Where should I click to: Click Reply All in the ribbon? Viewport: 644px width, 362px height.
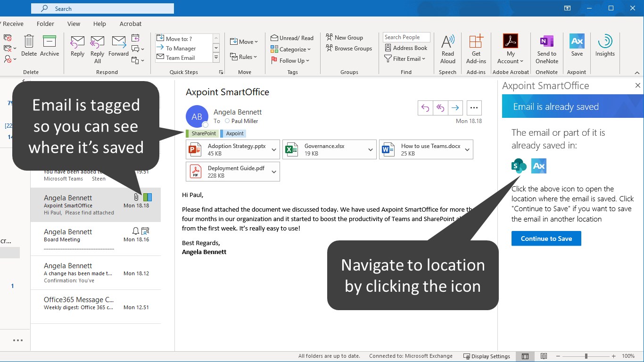click(98, 49)
